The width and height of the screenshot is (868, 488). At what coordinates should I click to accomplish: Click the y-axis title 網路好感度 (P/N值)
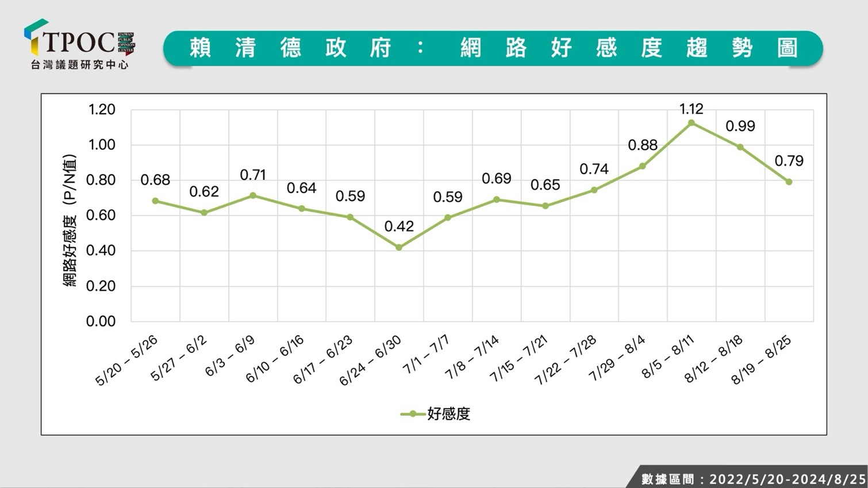pos(70,220)
